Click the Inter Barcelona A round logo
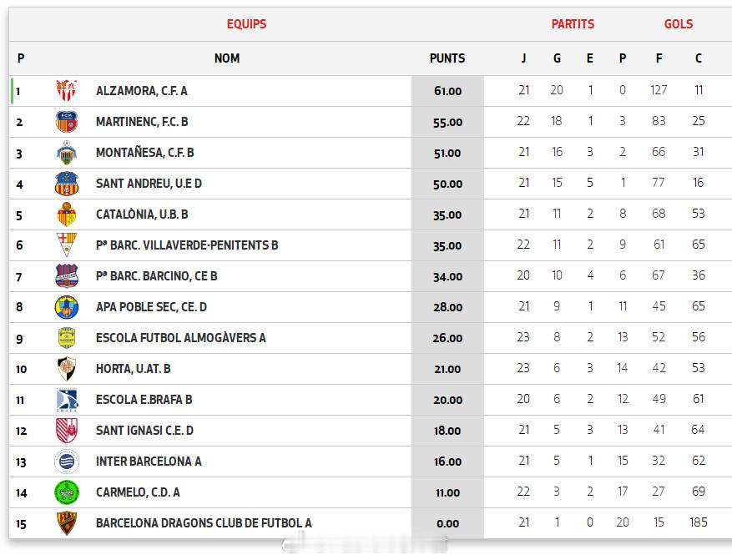Screen dimensions: 732x560 (x=66, y=462)
